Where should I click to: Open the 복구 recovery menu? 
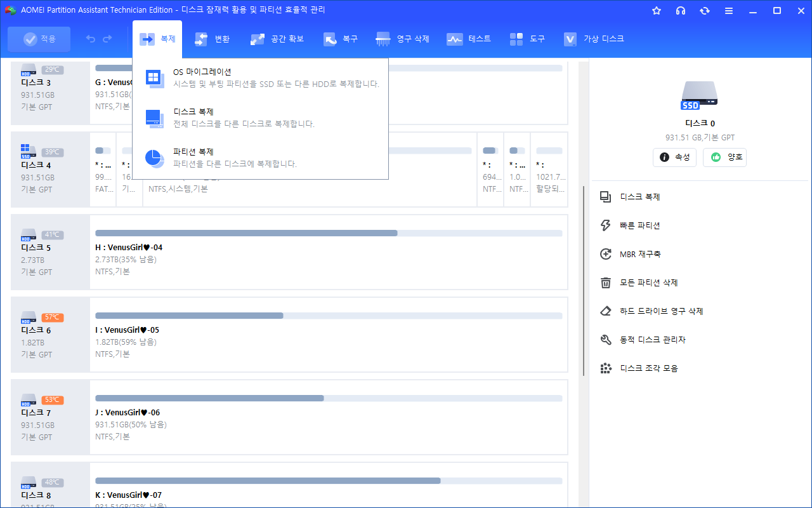[341, 39]
